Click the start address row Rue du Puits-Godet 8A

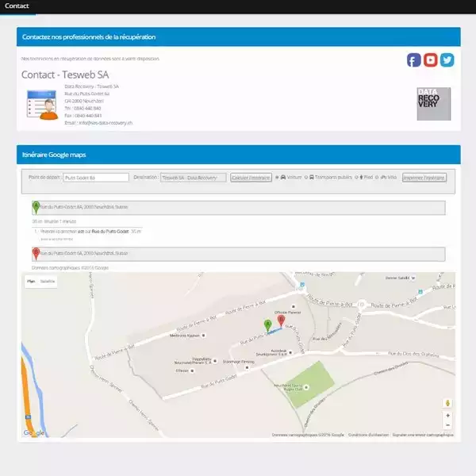coord(239,208)
